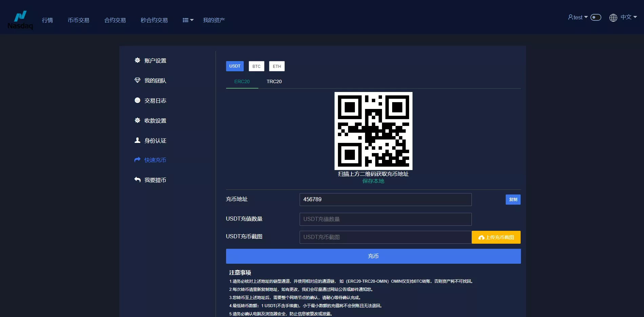Screen dimensions: 644x317
Task: Click the Nasdaq logo in top-left corner
Action: click(20, 17)
